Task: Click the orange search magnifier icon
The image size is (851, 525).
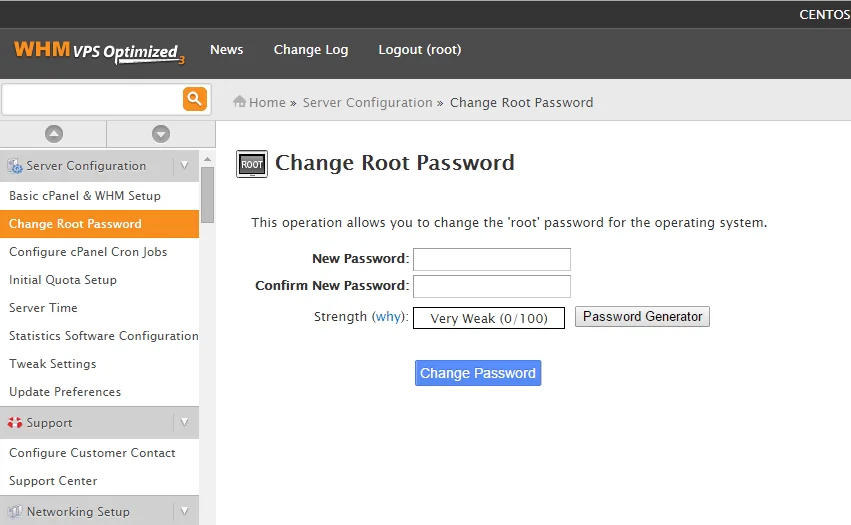Action: coord(194,99)
